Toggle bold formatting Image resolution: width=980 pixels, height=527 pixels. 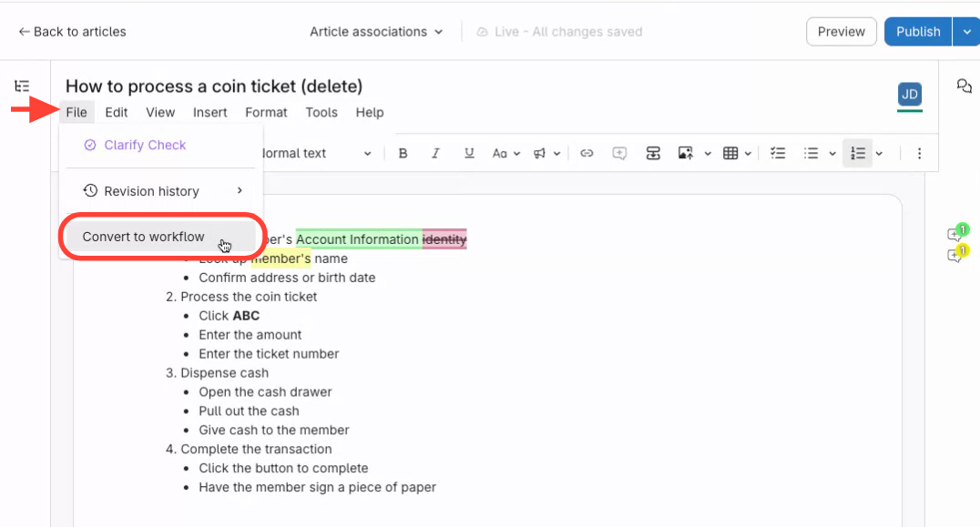pyautogui.click(x=403, y=154)
